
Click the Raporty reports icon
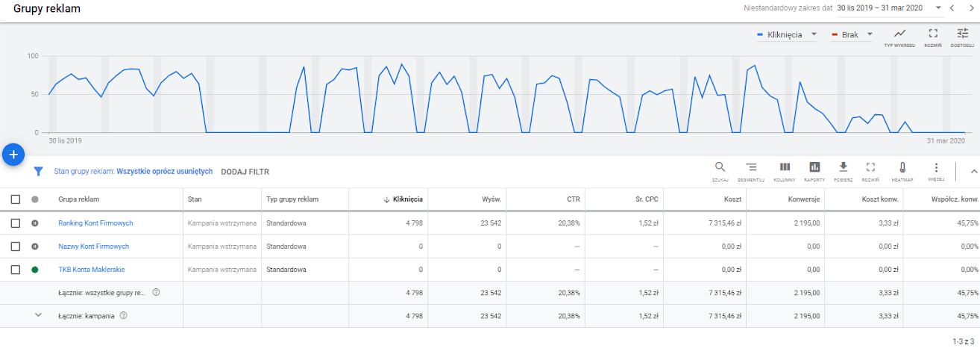pos(814,168)
